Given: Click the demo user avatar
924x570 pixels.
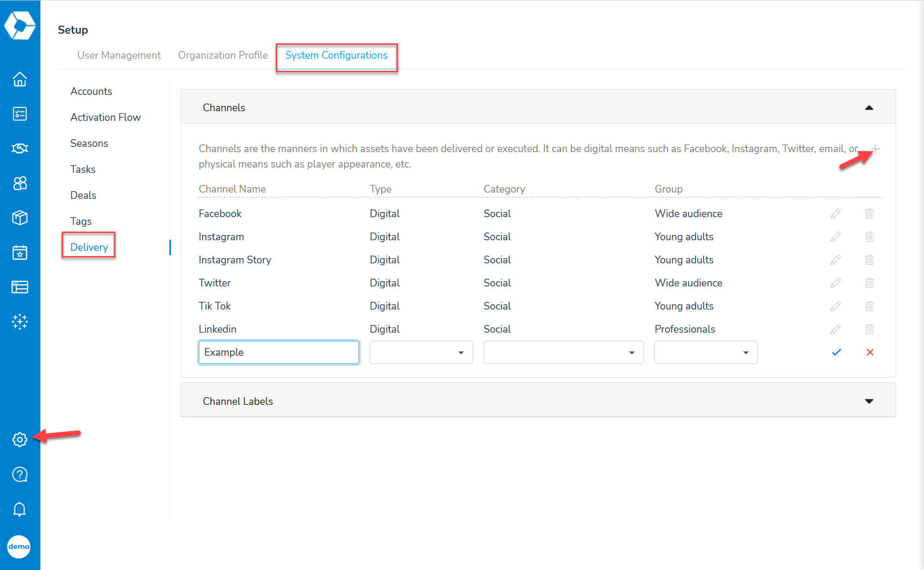Looking at the screenshot, I should tap(19, 547).
